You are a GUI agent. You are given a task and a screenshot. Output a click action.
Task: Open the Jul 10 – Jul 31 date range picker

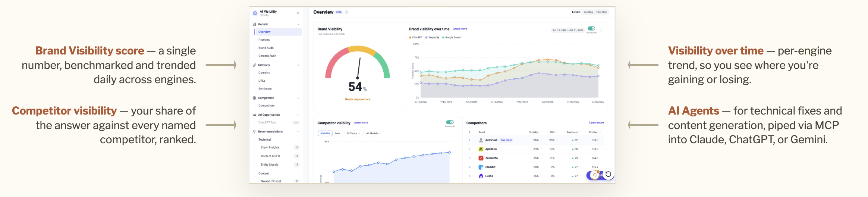tap(568, 30)
